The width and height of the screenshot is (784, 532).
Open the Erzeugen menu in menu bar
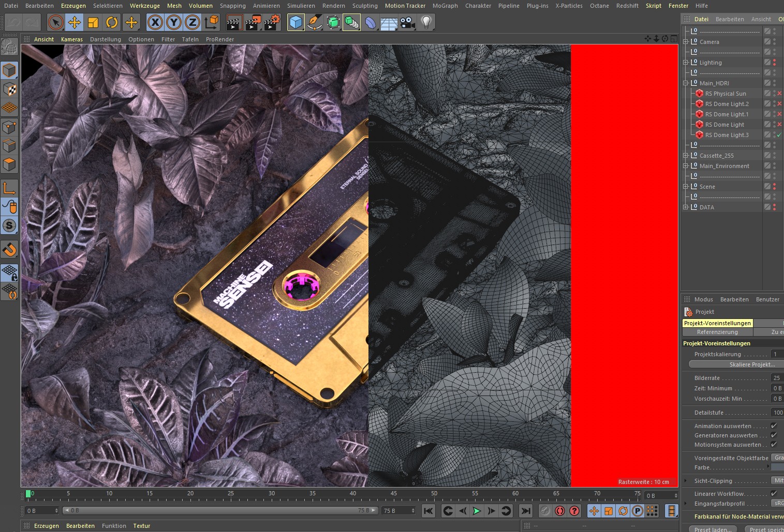[x=73, y=6]
